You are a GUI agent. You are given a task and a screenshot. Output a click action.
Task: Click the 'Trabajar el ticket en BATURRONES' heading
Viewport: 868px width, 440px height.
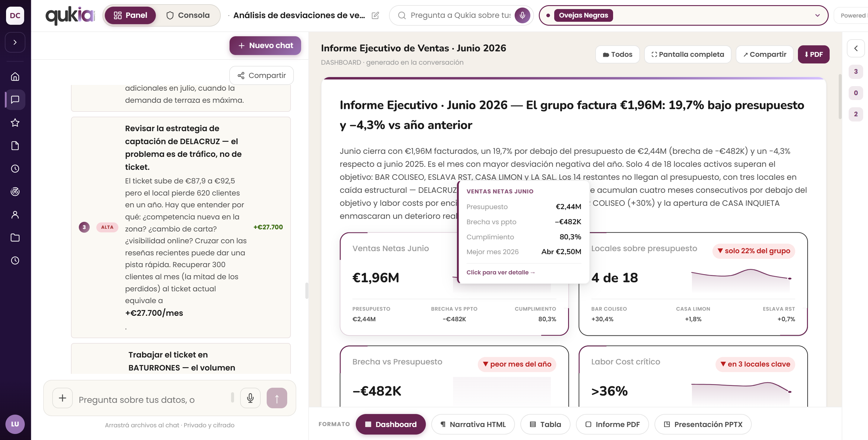click(x=182, y=361)
